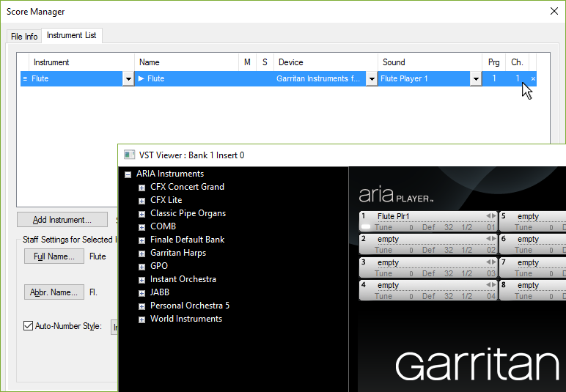Toggle the Auto-Number Style checkbox
Image resolution: width=566 pixels, height=392 pixels.
29,326
